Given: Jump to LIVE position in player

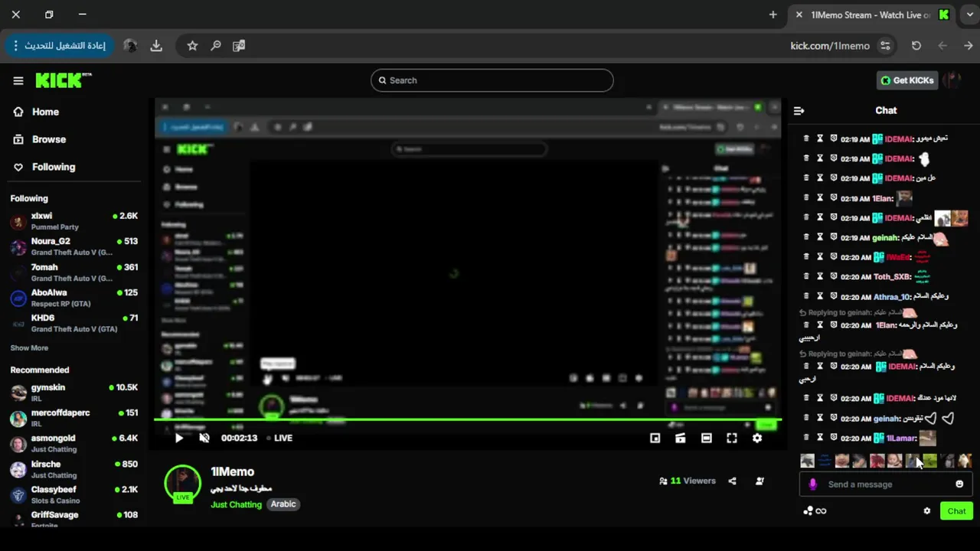Looking at the screenshot, I should coord(279,438).
